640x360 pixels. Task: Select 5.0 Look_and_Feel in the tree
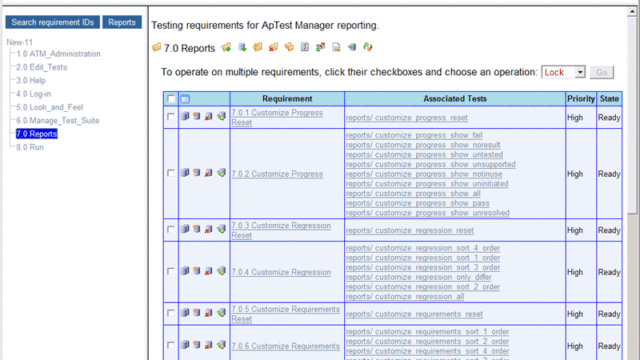[x=49, y=107]
